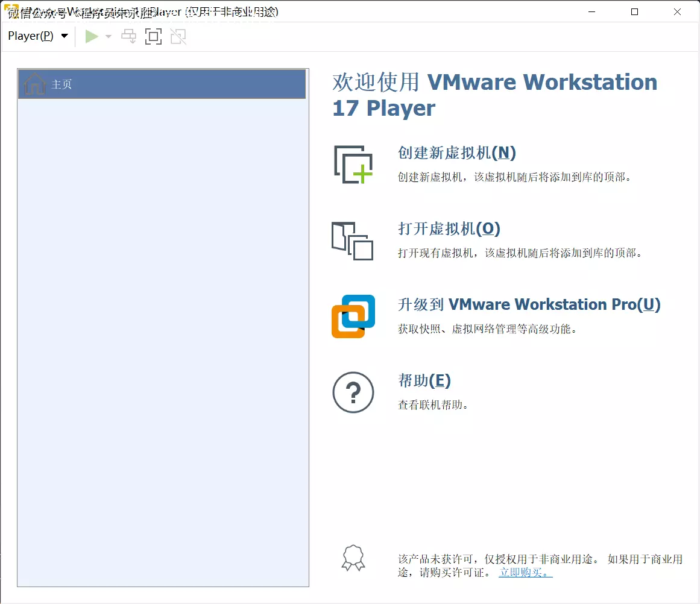700x604 pixels.
Task: Click the Unity mode toolbar icon
Action: click(178, 37)
